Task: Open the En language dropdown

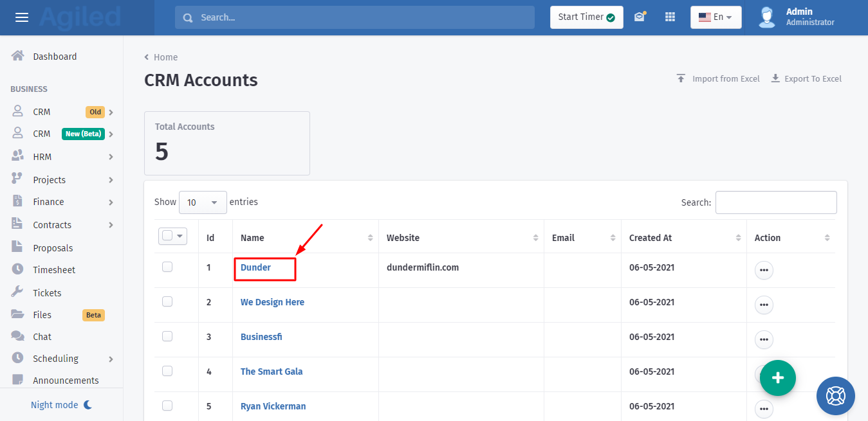Action: click(x=716, y=17)
